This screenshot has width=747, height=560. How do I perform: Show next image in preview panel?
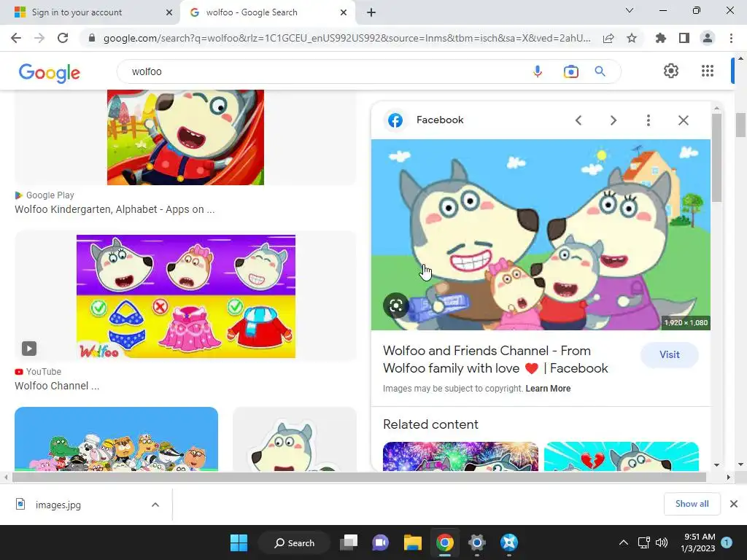pos(614,120)
